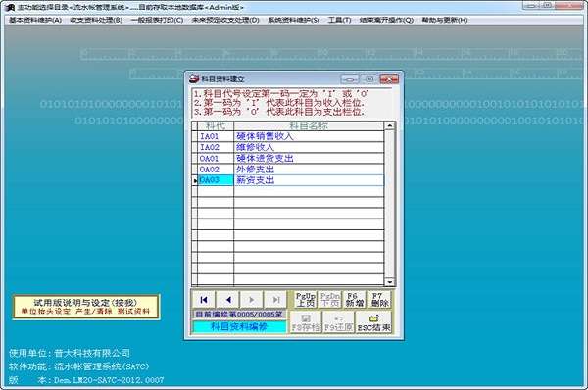Go to the previous record arrow

click(228, 300)
